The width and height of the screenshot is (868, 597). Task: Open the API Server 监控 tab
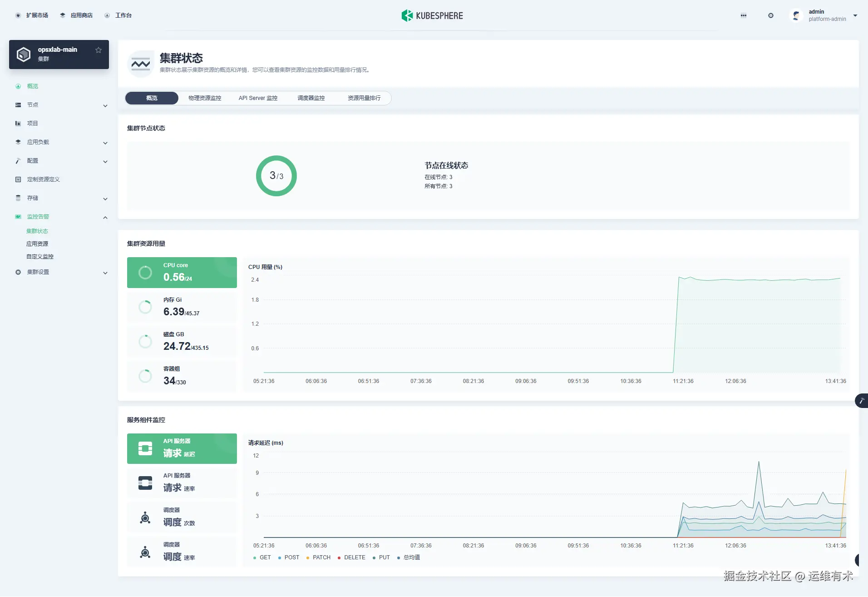(258, 98)
